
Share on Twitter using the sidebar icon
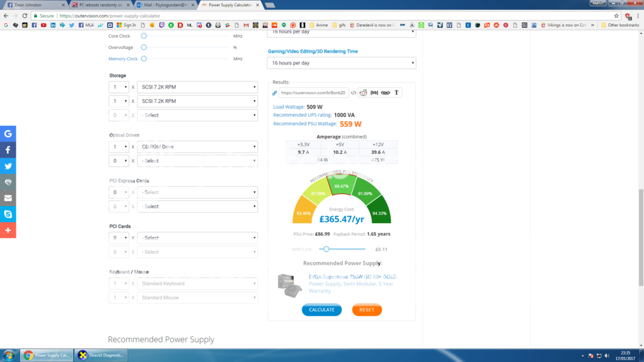[8, 166]
